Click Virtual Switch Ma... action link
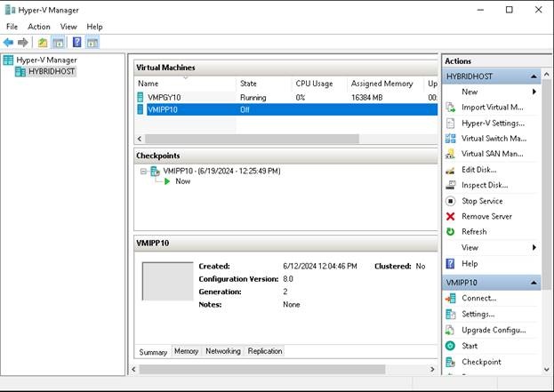The height and width of the screenshot is (392, 554). [494, 139]
